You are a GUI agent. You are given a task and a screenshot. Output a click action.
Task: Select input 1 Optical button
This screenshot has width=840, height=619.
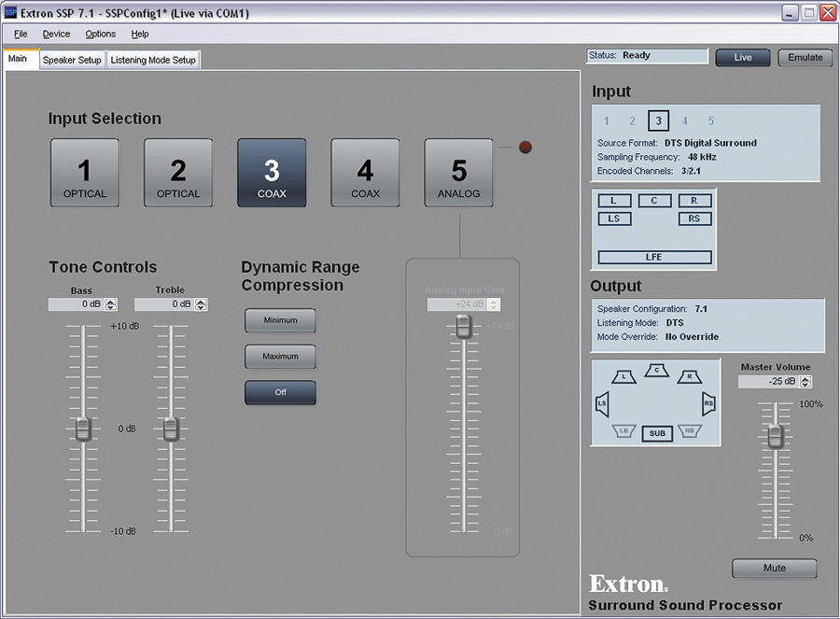tap(84, 173)
